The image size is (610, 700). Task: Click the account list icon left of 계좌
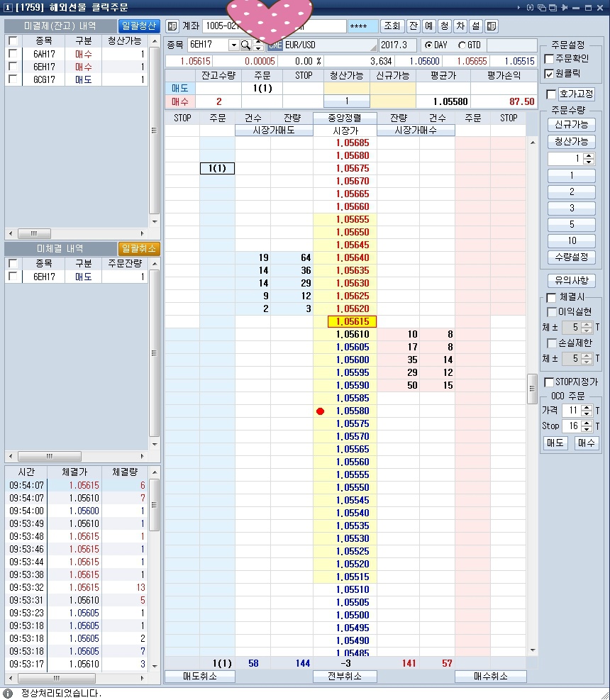[x=172, y=26]
